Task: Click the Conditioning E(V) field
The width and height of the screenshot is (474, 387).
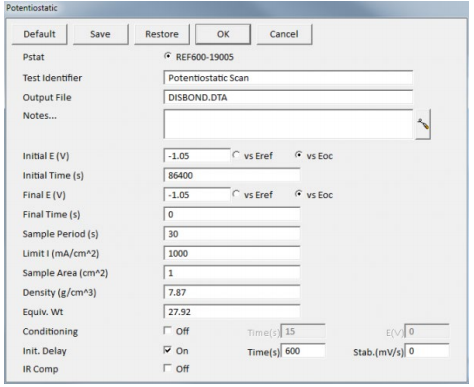Action: pos(427,331)
